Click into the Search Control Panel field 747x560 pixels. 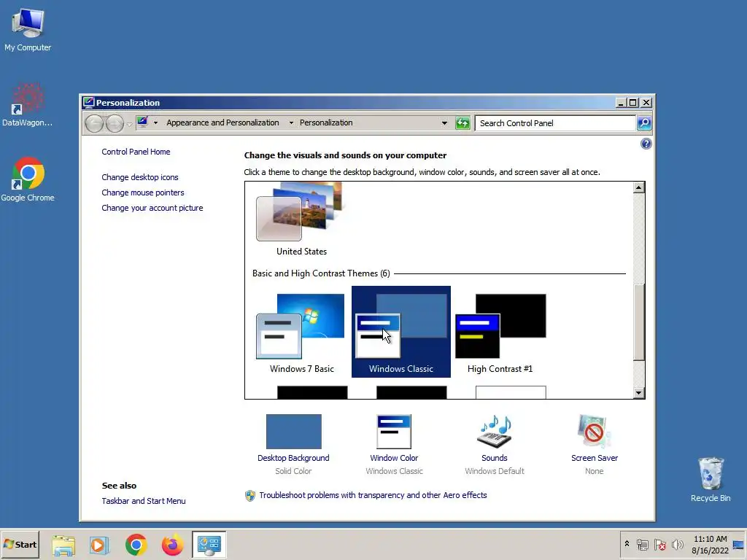coord(555,123)
